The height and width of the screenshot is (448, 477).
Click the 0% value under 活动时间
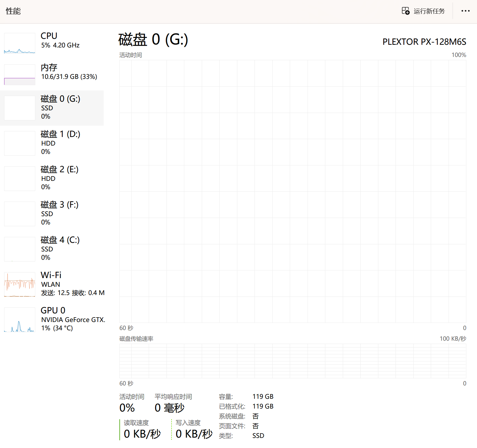pyautogui.click(x=127, y=408)
